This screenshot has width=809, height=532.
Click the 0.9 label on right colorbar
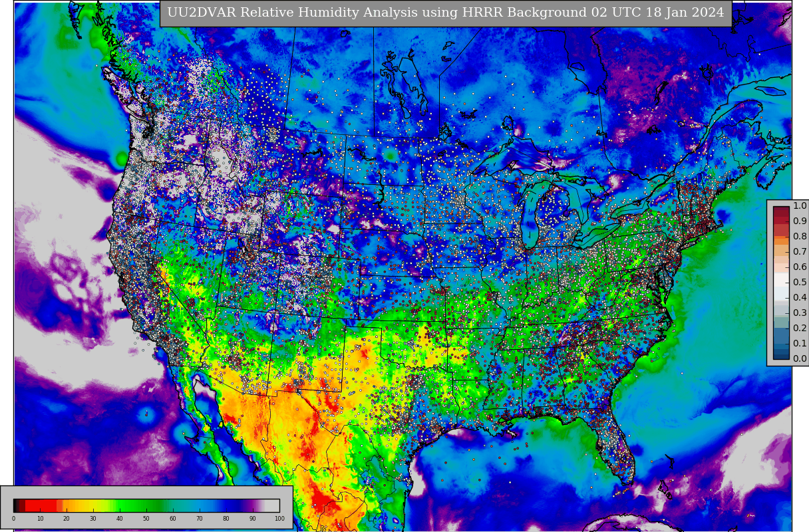click(x=800, y=221)
